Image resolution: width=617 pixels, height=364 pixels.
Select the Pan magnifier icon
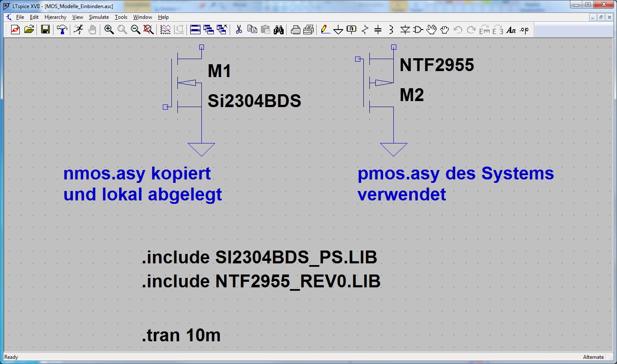[x=122, y=30]
